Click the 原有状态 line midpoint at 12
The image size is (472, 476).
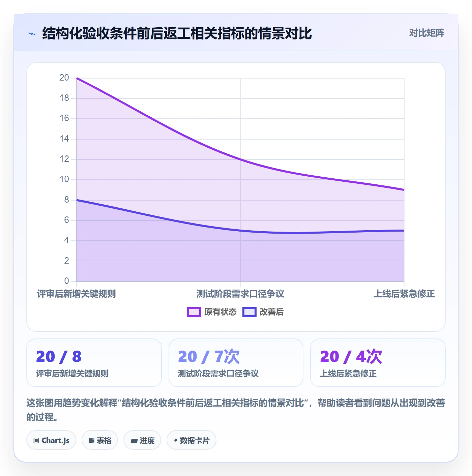click(240, 159)
